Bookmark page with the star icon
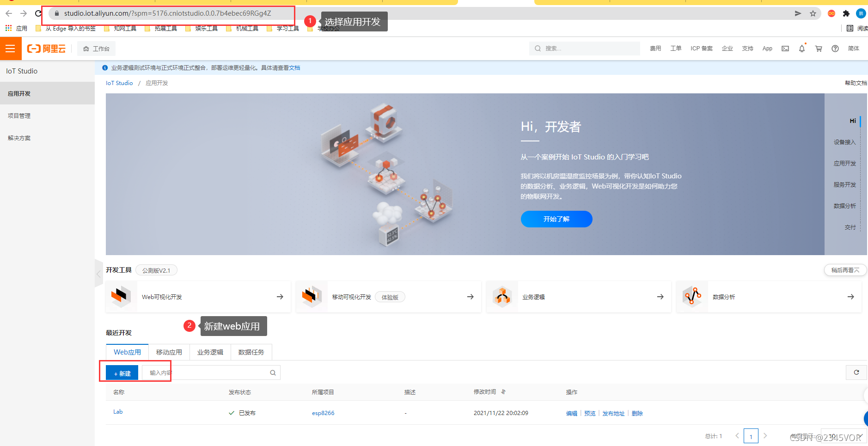This screenshot has width=868, height=446. point(813,13)
